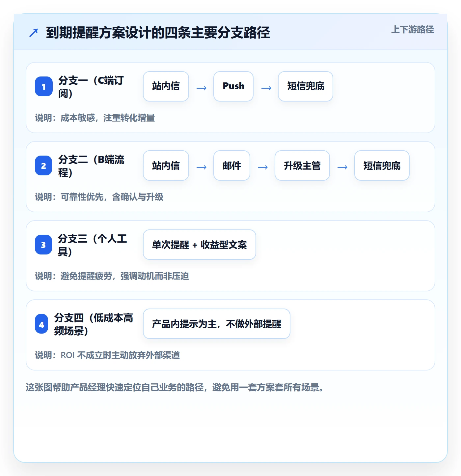Click the 上下游路径 label in header
Image resolution: width=461 pixels, height=476 pixels.
coord(413,29)
